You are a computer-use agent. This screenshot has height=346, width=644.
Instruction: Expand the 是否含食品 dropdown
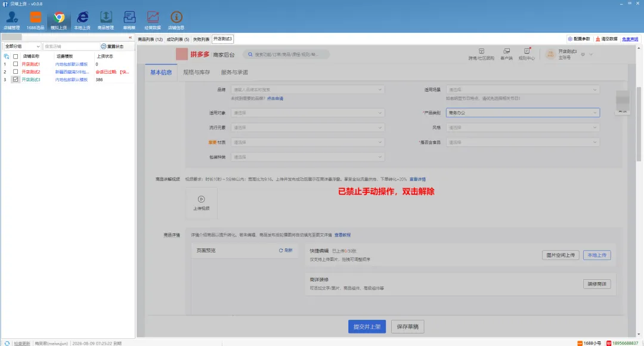point(522,142)
